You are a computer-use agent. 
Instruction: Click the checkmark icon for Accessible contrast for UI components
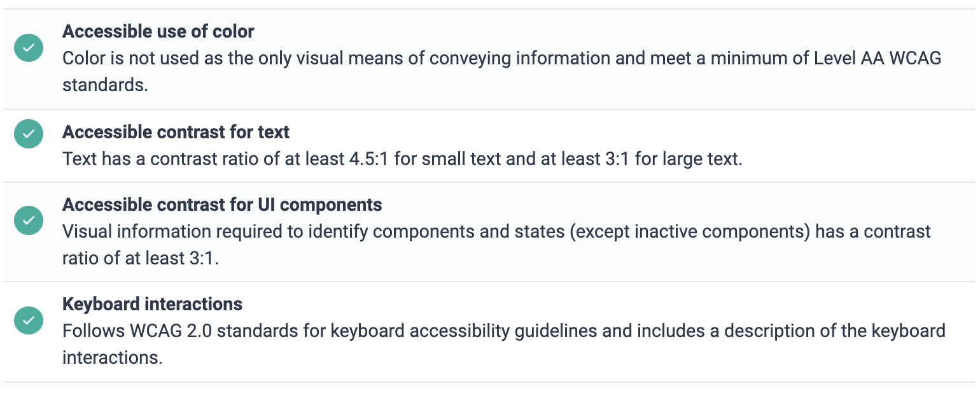[x=29, y=220]
